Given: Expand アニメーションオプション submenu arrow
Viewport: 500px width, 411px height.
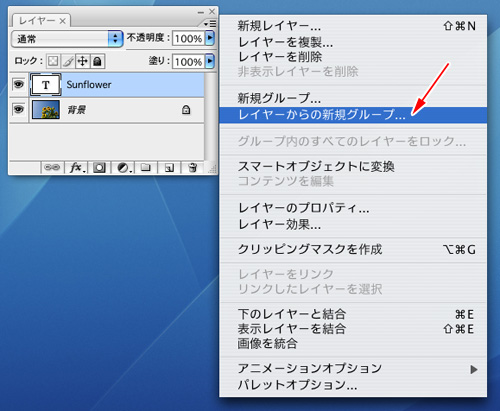Looking at the screenshot, I should point(473,369).
